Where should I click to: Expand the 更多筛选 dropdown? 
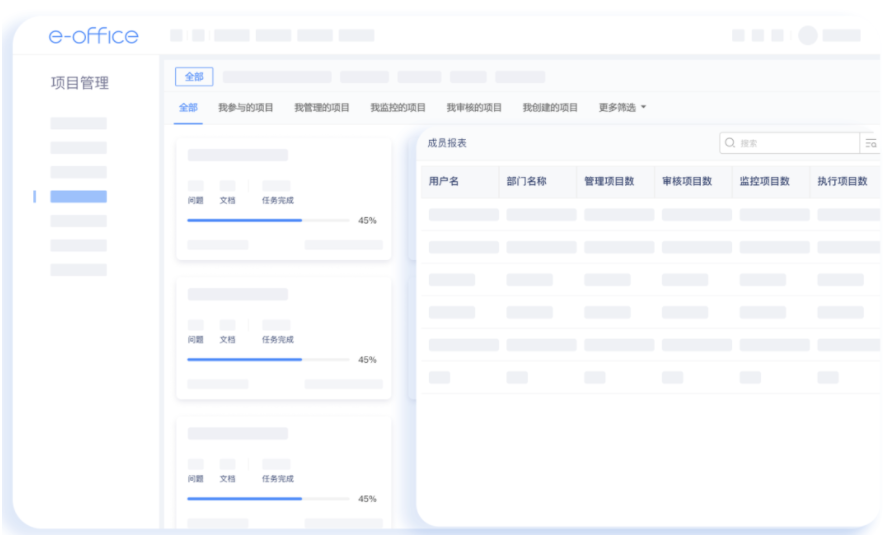pos(622,107)
